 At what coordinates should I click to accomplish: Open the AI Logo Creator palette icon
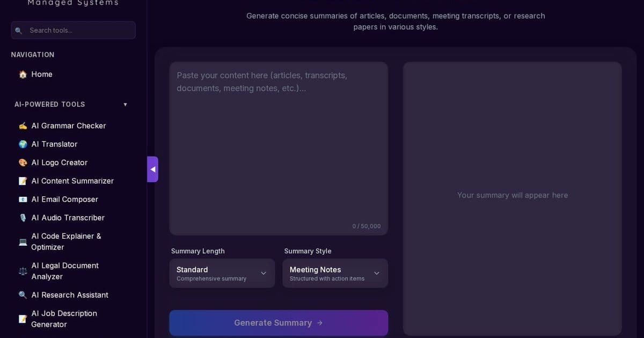point(23,162)
